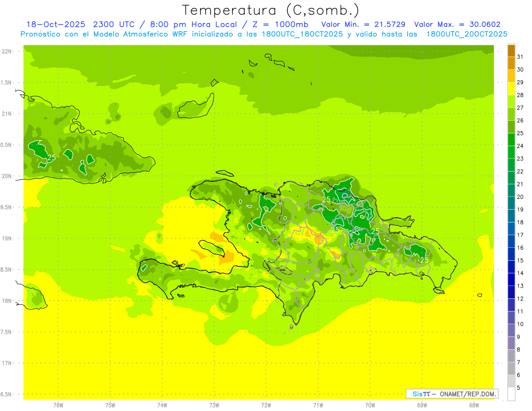Click the 18 value on the color scale
This screenshot has height=411, width=532.
click(520, 222)
